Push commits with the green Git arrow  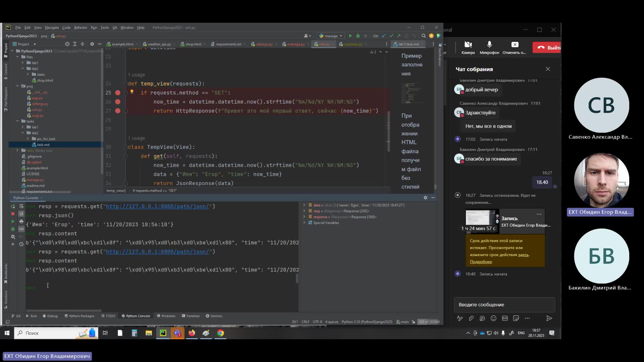(x=398, y=36)
